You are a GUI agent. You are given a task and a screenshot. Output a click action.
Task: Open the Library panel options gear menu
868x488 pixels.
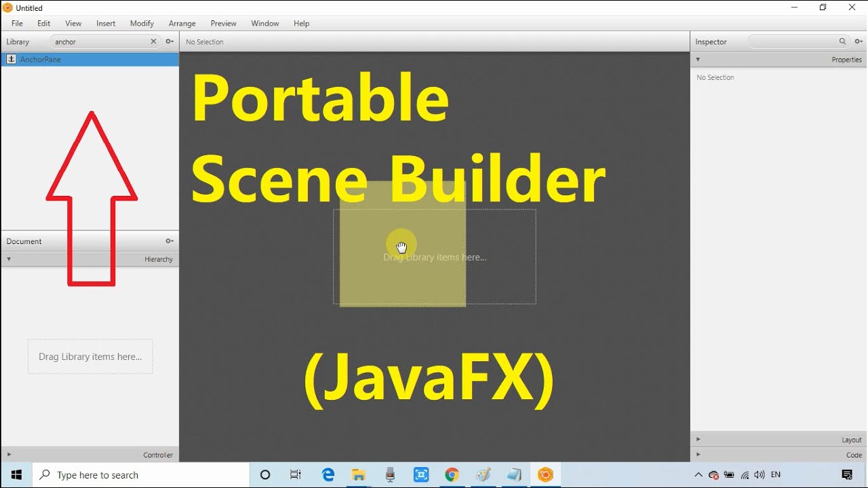[170, 41]
